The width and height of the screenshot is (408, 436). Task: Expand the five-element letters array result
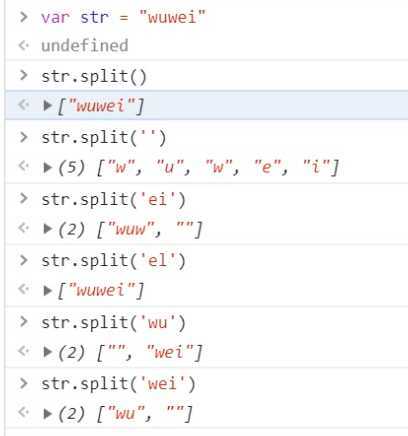coord(48,167)
